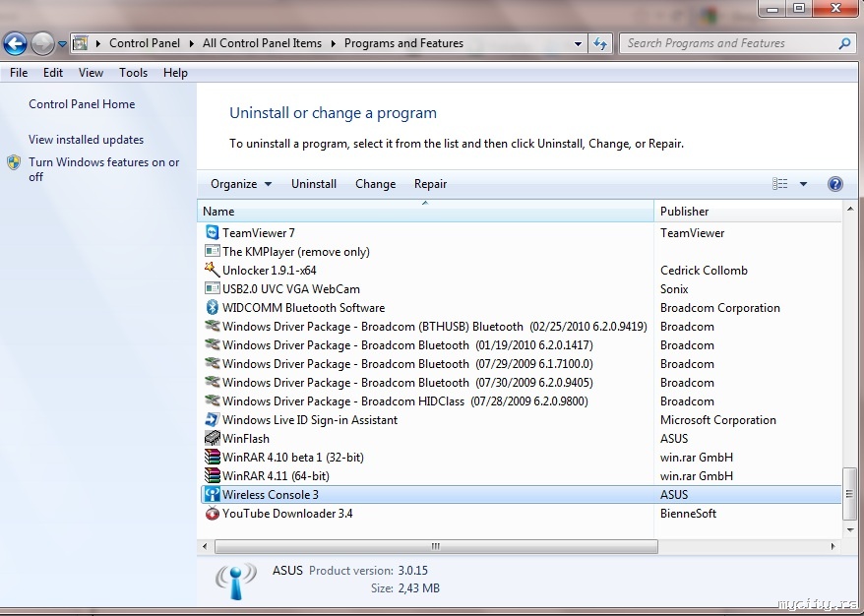This screenshot has height=616, width=864.
Task: Click the Unlocker 1.9.1-x64 wand icon
Action: [213, 270]
